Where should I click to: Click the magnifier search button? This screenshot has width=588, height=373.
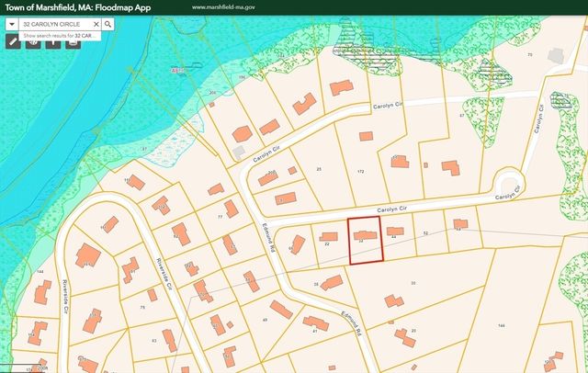[108, 23]
